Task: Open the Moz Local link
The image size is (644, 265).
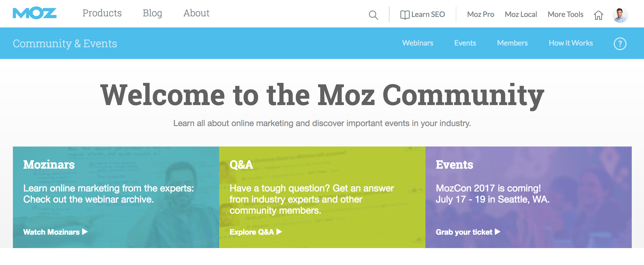Action: coord(521,14)
